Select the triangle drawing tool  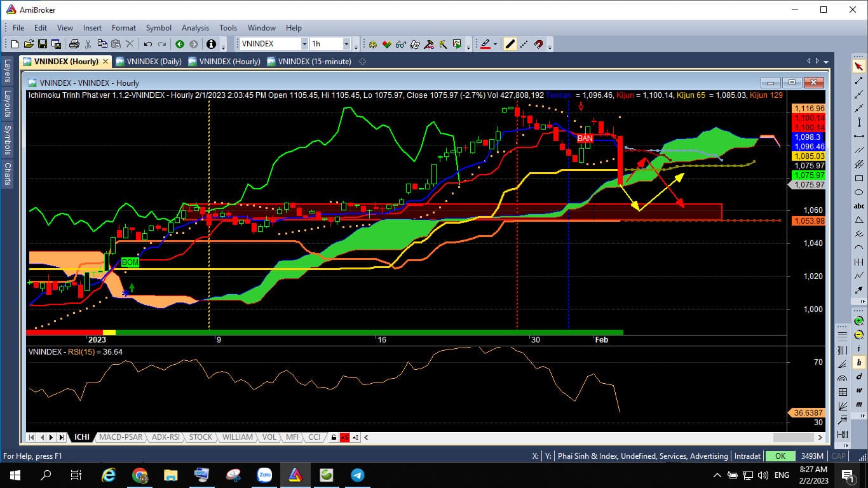(859, 220)
